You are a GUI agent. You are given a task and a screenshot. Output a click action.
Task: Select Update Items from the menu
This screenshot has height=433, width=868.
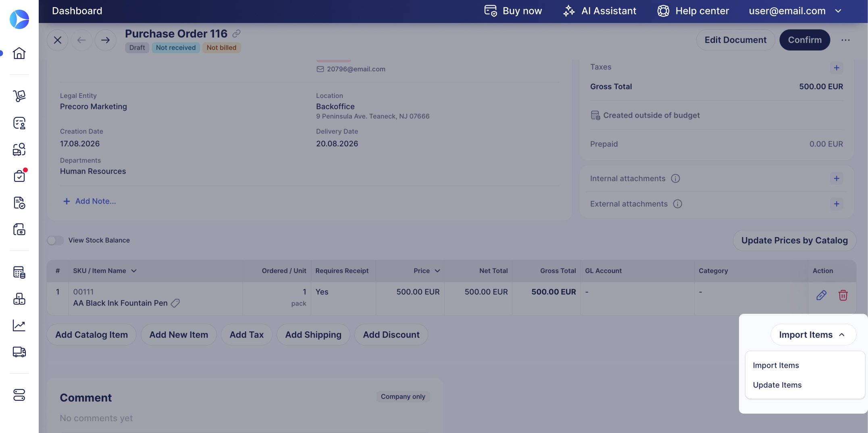coord(777,385)
